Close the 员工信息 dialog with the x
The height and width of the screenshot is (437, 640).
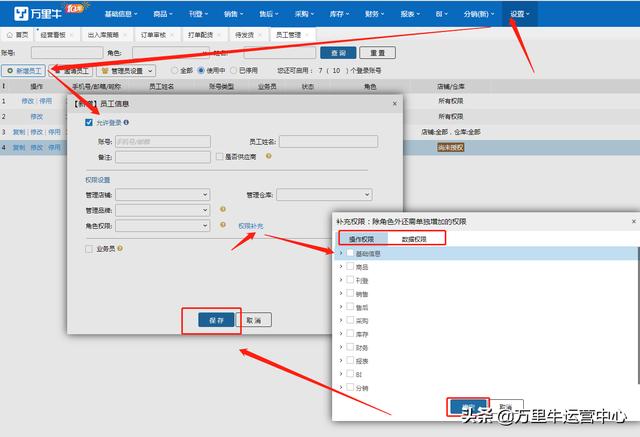click(395, 104)
